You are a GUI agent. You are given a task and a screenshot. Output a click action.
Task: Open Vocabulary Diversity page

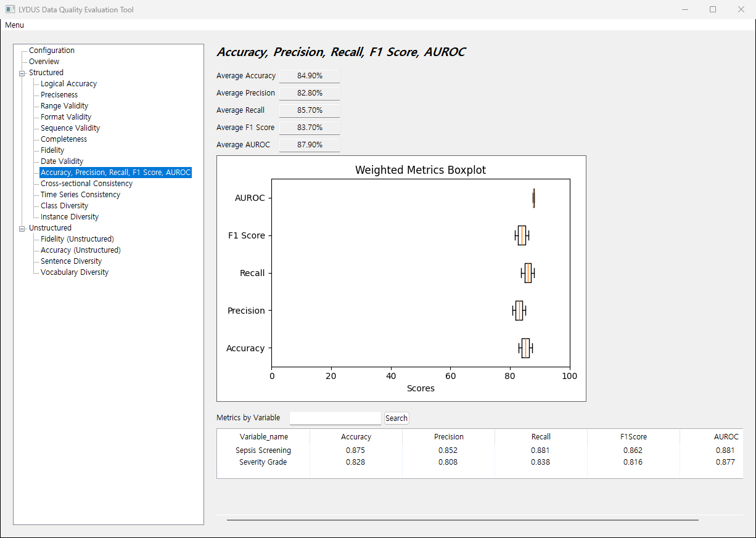point(75,272)
